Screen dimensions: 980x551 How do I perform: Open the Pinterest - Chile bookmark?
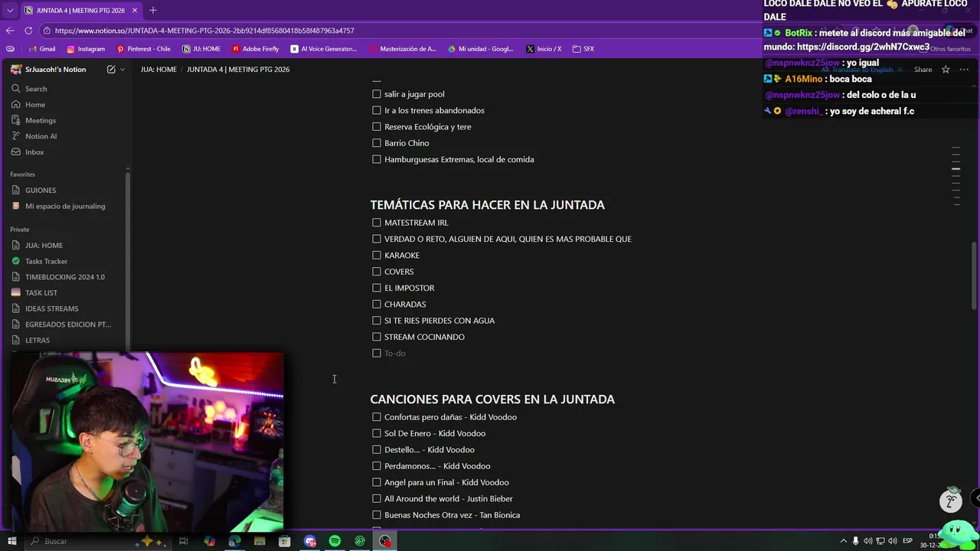[x=143, y=49]
